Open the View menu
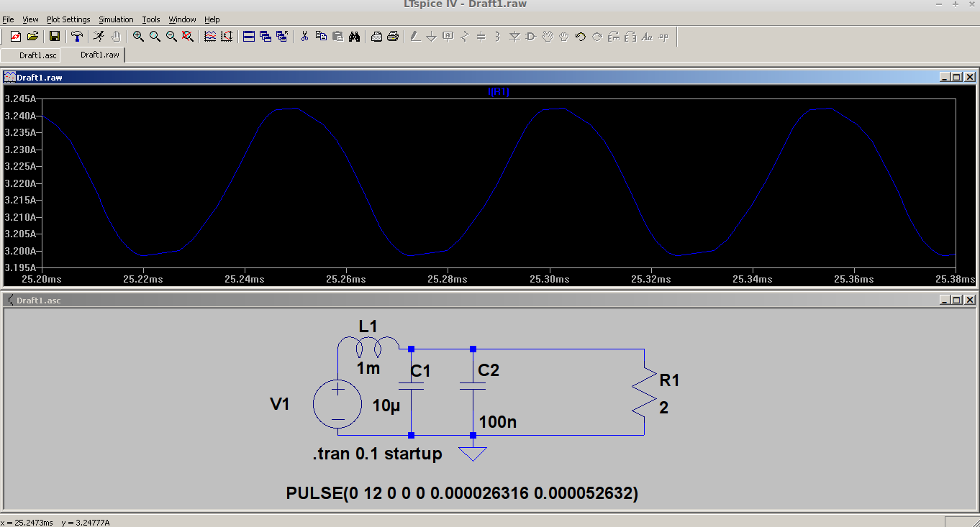Screen dimensions: 980x527 click(30, 19)
